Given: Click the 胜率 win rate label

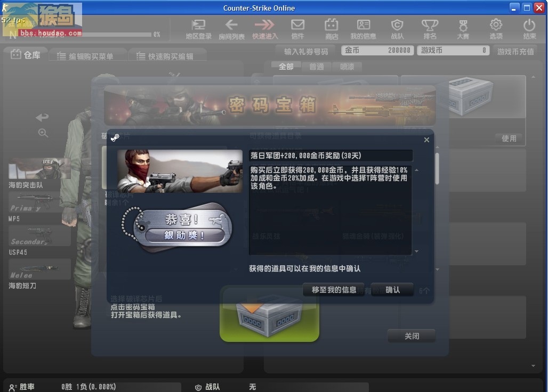Looking at the screenshot, I should point(27,387).
